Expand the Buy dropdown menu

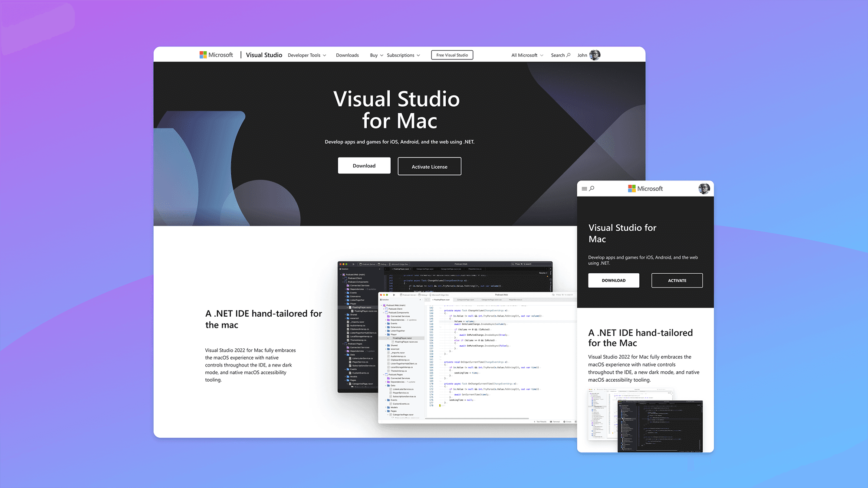click(x=376, y=55)
